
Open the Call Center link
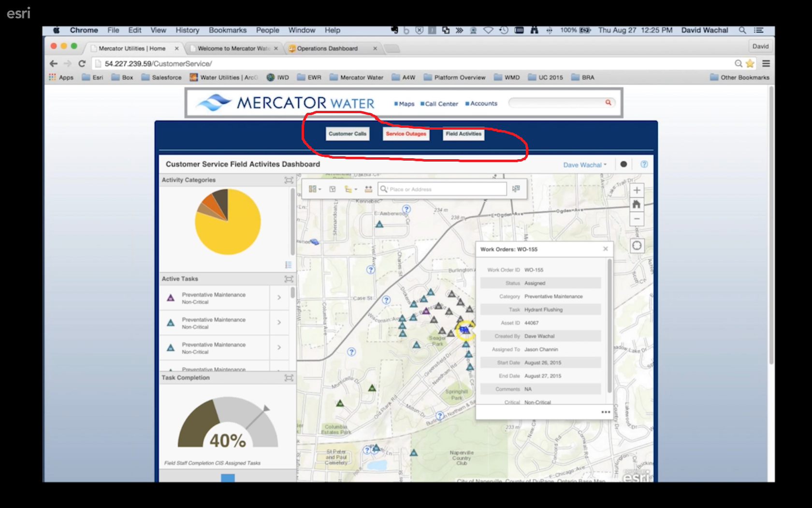coord(439,104)
